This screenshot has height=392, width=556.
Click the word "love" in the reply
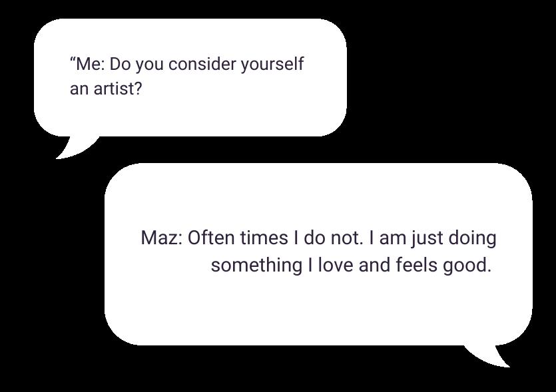(336, 265)
